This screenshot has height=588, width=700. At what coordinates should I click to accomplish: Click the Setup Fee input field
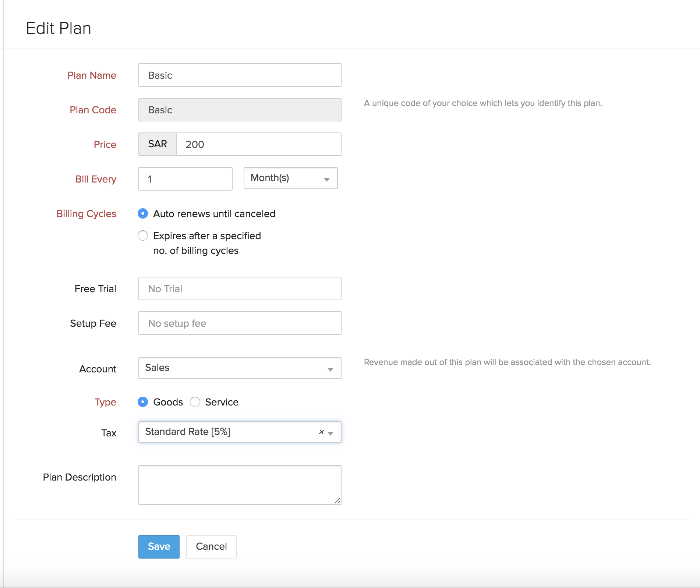click(x=240, y=323)
